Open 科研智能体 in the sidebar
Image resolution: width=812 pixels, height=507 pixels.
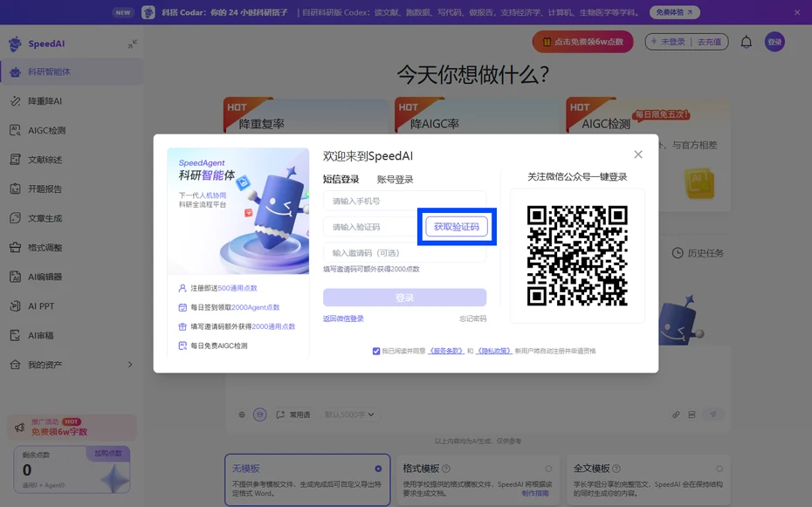(x=72, y=72)
